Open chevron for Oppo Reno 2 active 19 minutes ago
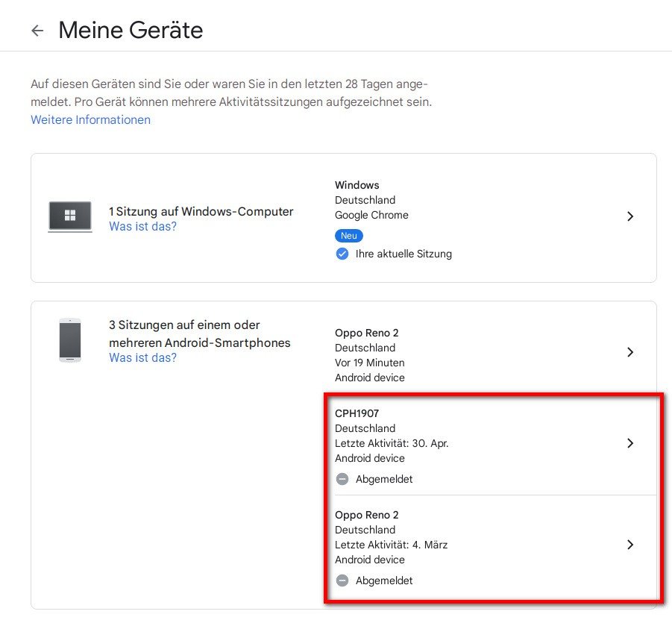Screen dimensions: 672x623 pyautogui.click(x=630, y=352)
